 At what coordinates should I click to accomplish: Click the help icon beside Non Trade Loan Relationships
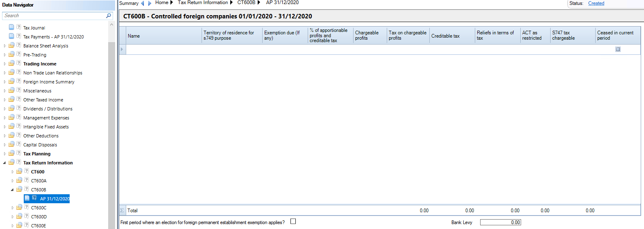coord(18,72)
